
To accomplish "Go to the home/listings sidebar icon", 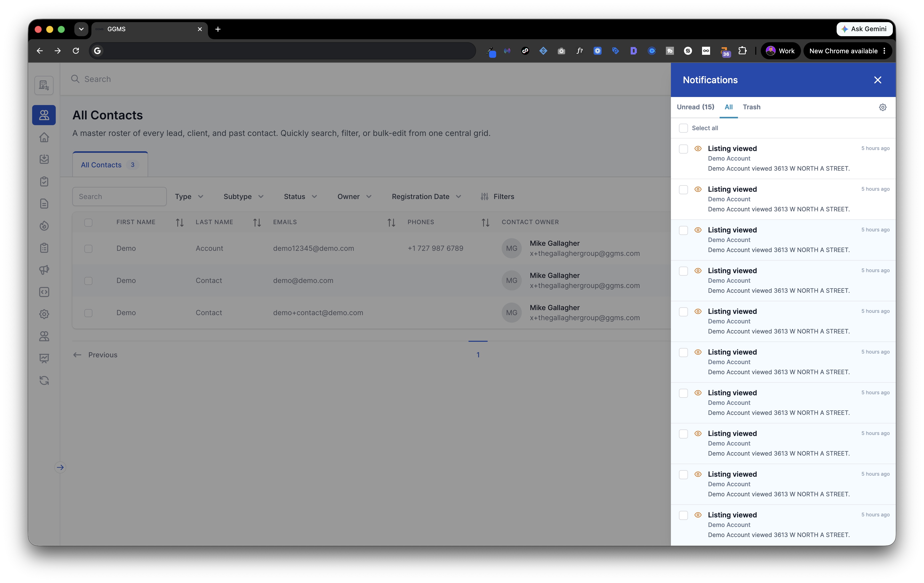I will (44, 137).
